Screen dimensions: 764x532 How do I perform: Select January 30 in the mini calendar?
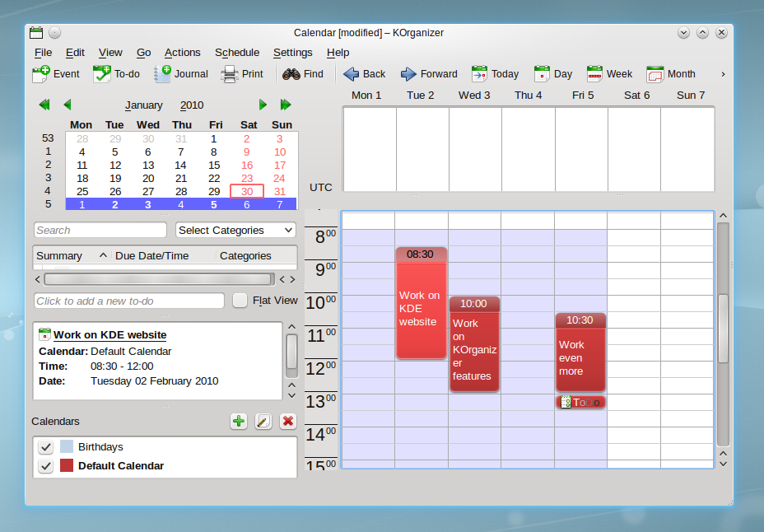[246, 191]
